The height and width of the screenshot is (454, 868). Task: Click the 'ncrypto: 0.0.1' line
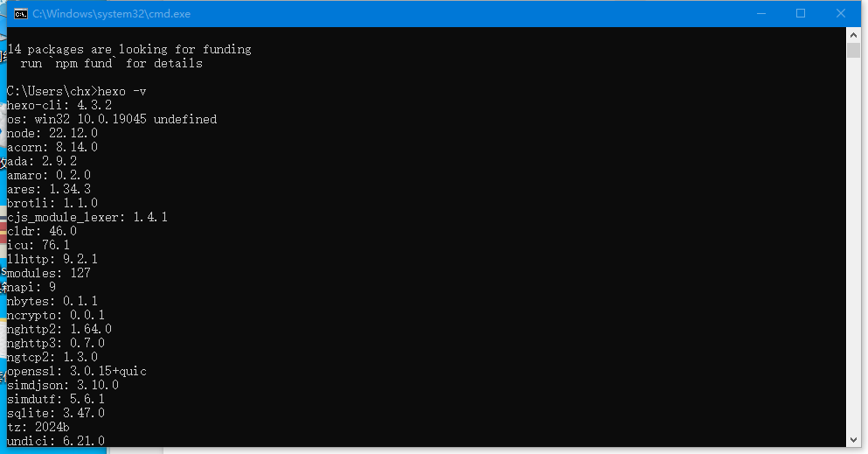(56, 316)
